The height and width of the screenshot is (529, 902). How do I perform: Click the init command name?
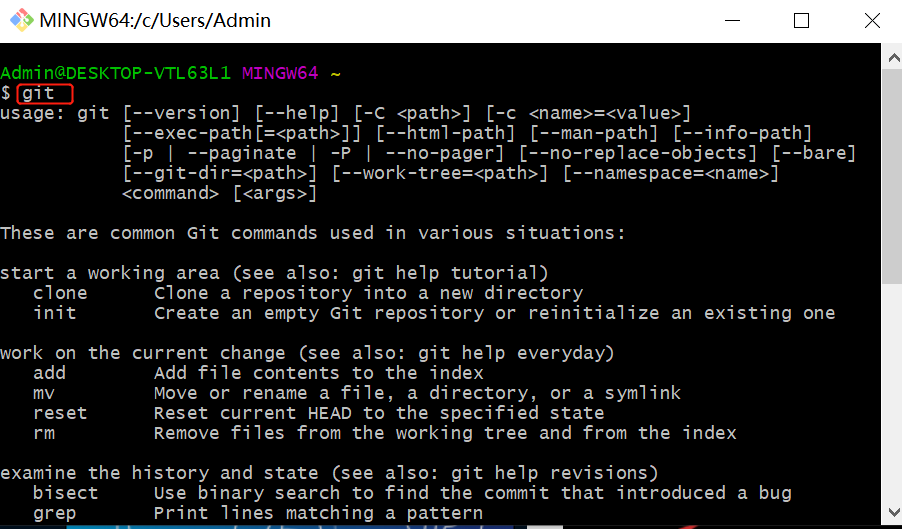pos(54,313)
